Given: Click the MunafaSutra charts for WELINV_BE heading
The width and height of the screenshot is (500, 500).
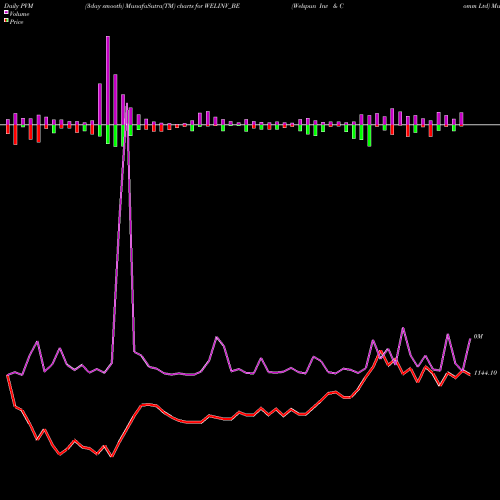Looking at the screenshot, I should (x=162, y=6).
